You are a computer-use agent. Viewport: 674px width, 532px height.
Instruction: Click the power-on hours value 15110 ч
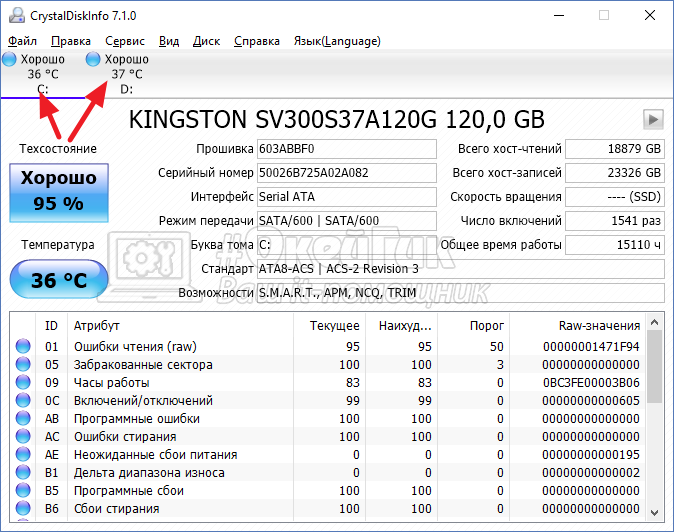coord(615,245)
